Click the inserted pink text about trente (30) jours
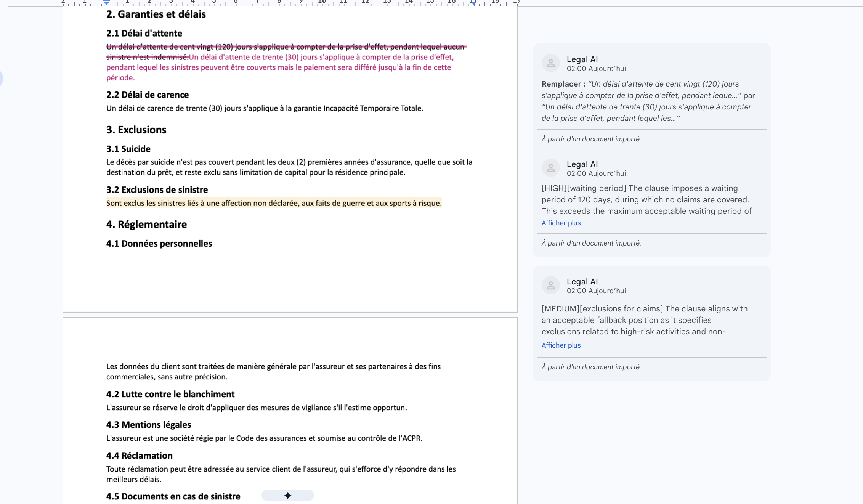The width and height of the screenshot is (863, 504). pyautogui.click(x=280, y=67)
